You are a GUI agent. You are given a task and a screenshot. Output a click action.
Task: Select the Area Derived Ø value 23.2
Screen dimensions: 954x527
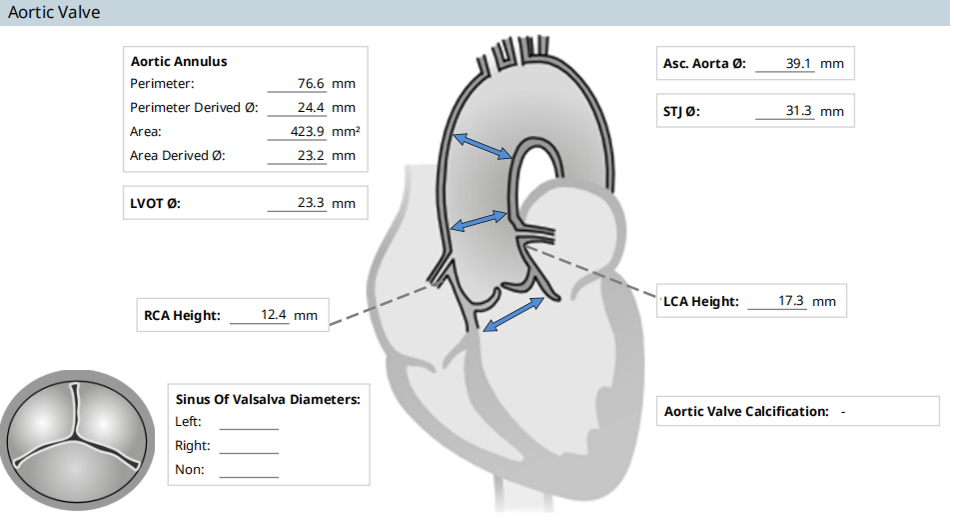pos(297,156)
